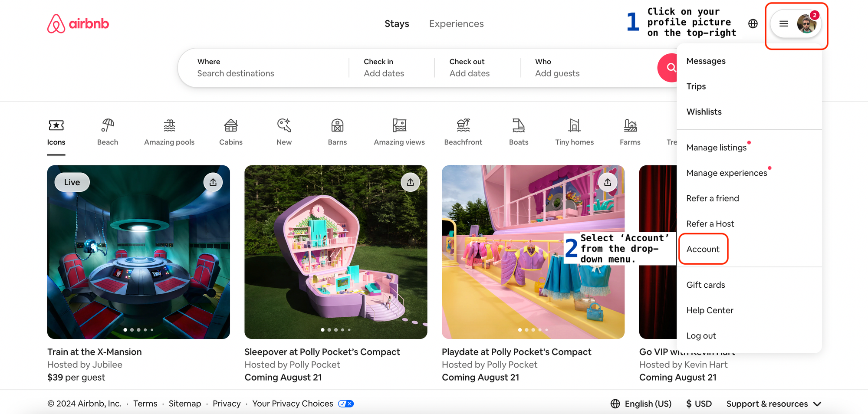Viewport: 868px width, 414px height.
Task: Click the Sitemap footer link
Action: click(185, 404)
